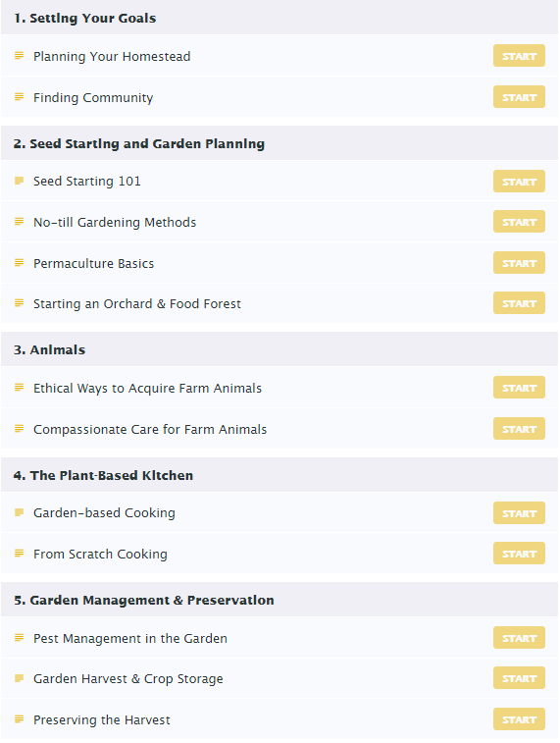Start the Compassionate Care for Farm Animals lesson
560x743 pixels.
519,429
